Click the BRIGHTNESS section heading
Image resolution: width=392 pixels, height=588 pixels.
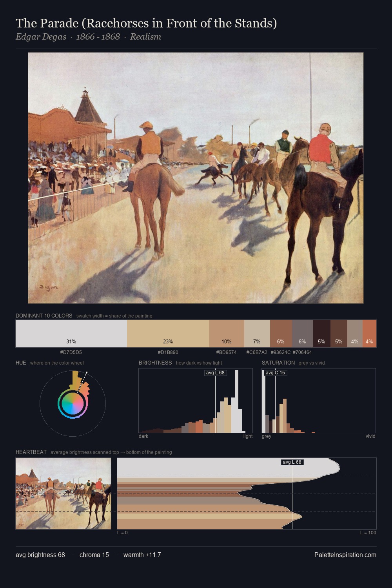click(155, 363)
